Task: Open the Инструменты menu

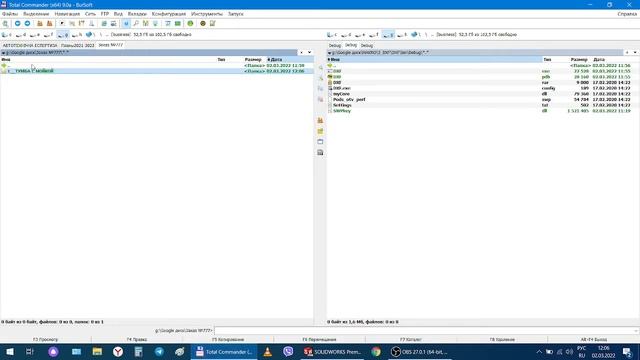Action: click(x=207, y=14)
